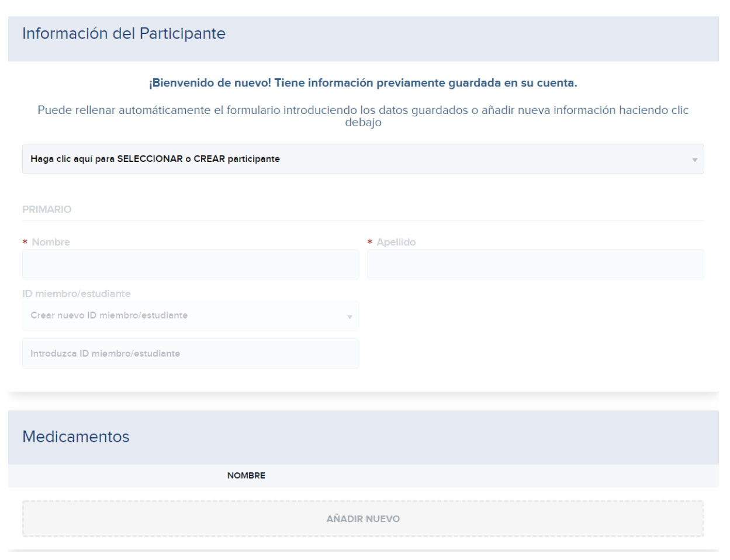
Task: Click the Medicamentos section heading
Action: [76, 437]
